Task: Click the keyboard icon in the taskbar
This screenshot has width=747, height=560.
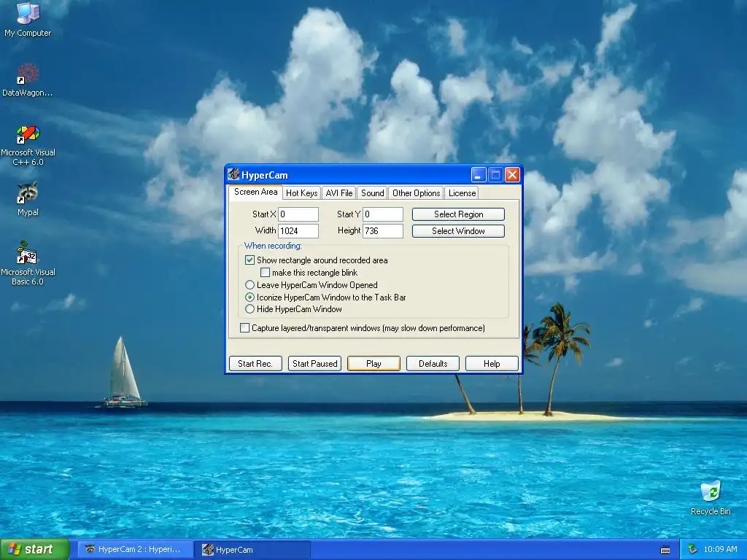Action: point(665,550)
